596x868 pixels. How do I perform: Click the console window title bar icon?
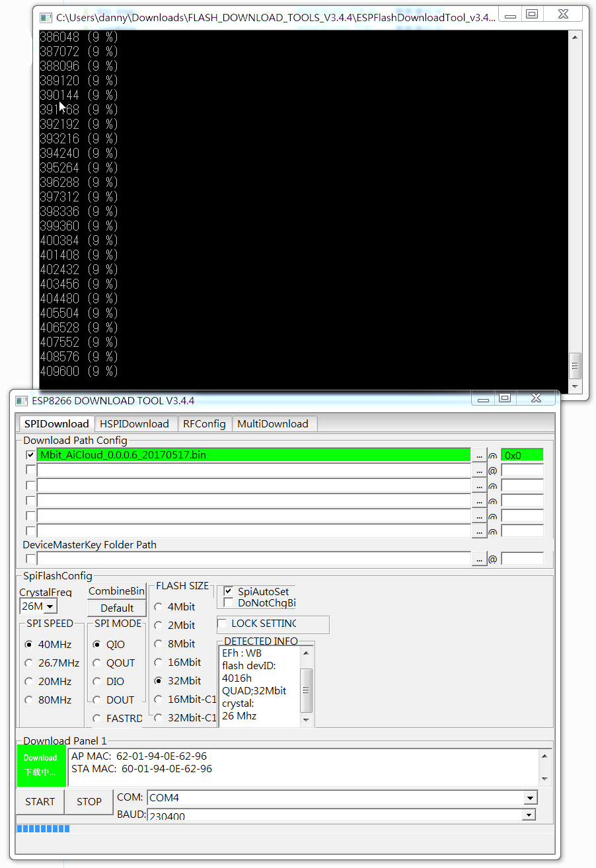pyautogui.click(x=46, y=18)
